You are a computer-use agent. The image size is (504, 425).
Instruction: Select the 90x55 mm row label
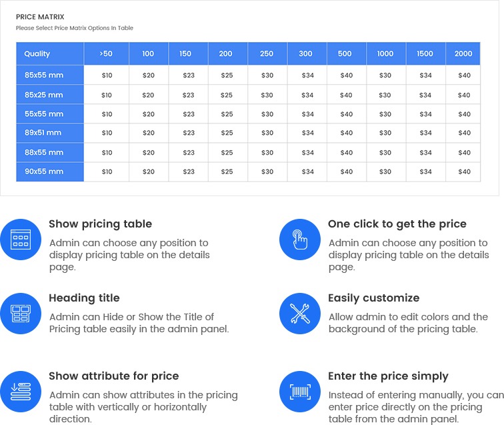point(50,171)
